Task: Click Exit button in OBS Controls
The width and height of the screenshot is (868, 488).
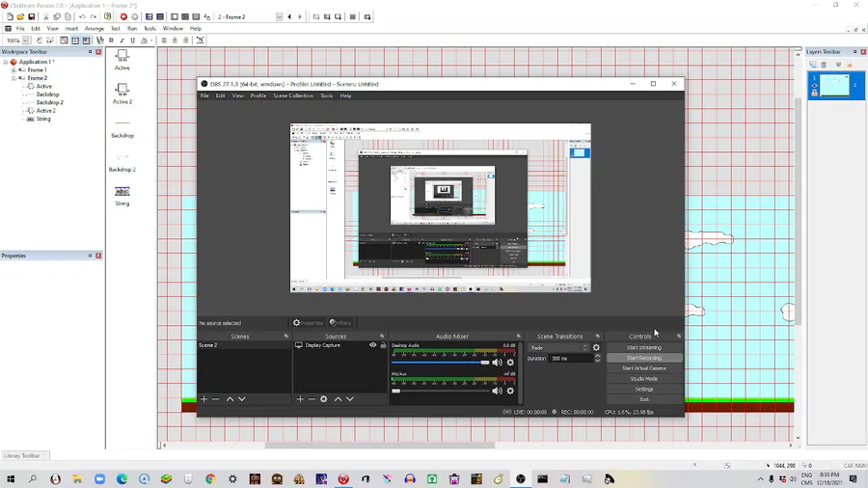Action: point(644,399)
